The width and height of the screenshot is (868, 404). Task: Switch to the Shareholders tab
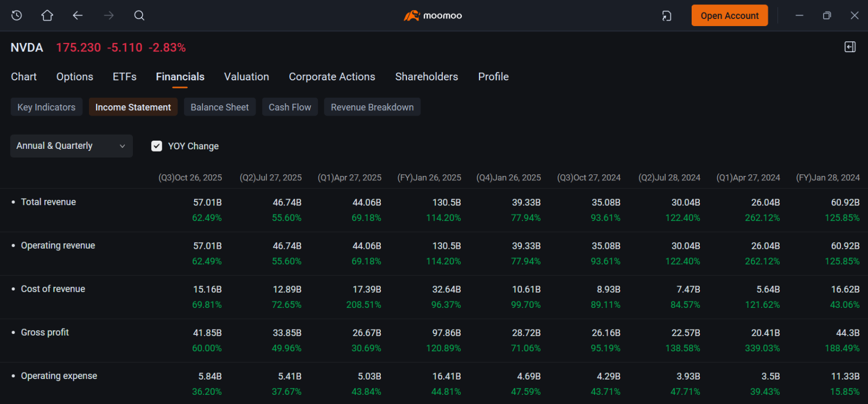pyautogui.click(x=426, y=77)
